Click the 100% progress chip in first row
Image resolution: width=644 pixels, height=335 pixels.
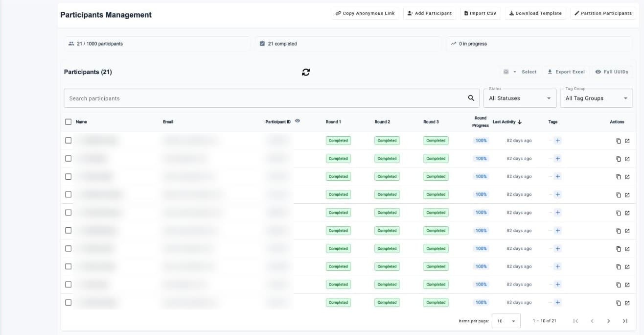tap(481, 141)
